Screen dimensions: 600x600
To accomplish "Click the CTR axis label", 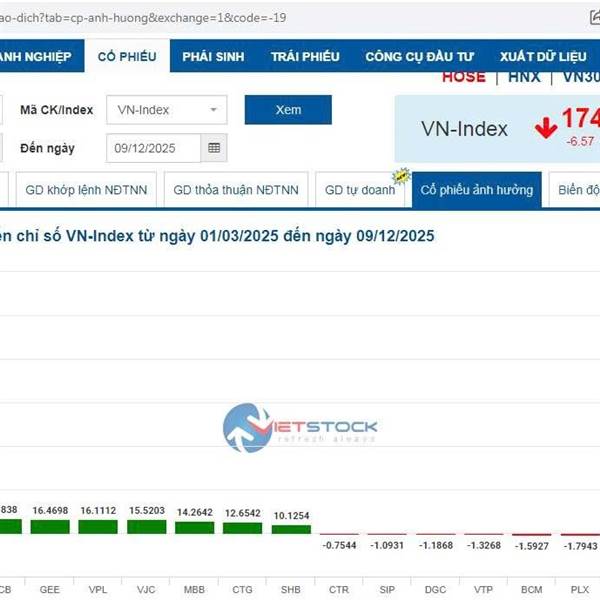I will click(x=339, y=589).
